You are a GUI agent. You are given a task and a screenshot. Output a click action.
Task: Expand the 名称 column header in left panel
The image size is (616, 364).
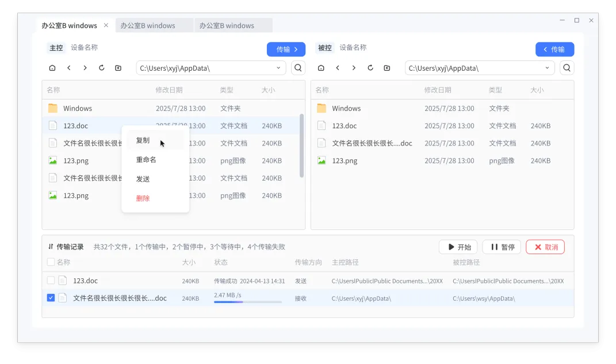[x=53, y=90]
